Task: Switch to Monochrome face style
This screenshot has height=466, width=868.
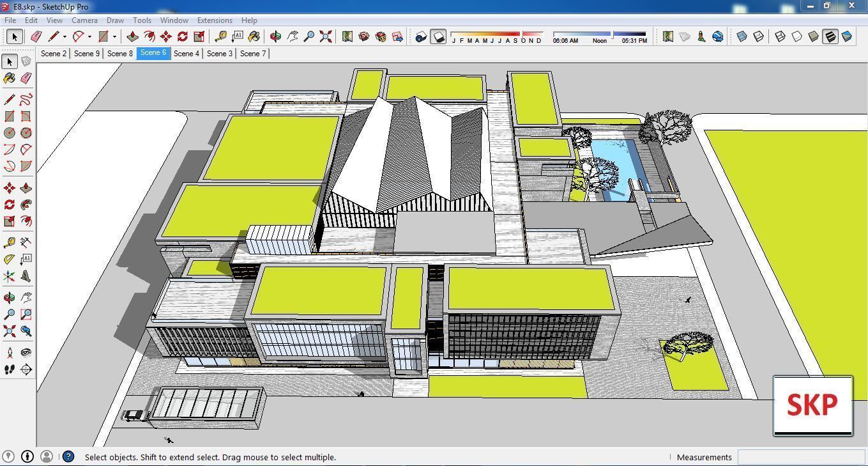Action: (847, 36)
